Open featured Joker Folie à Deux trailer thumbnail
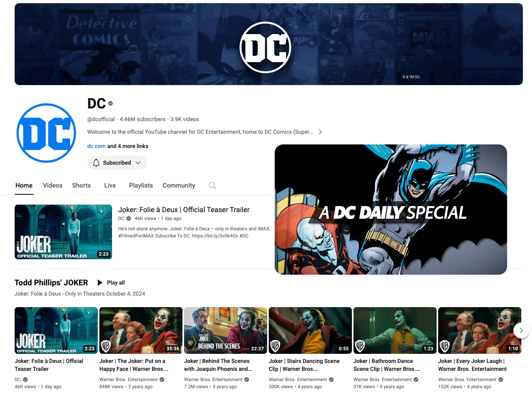This screenshot has height=393, width=532. (x=63, y=232)
